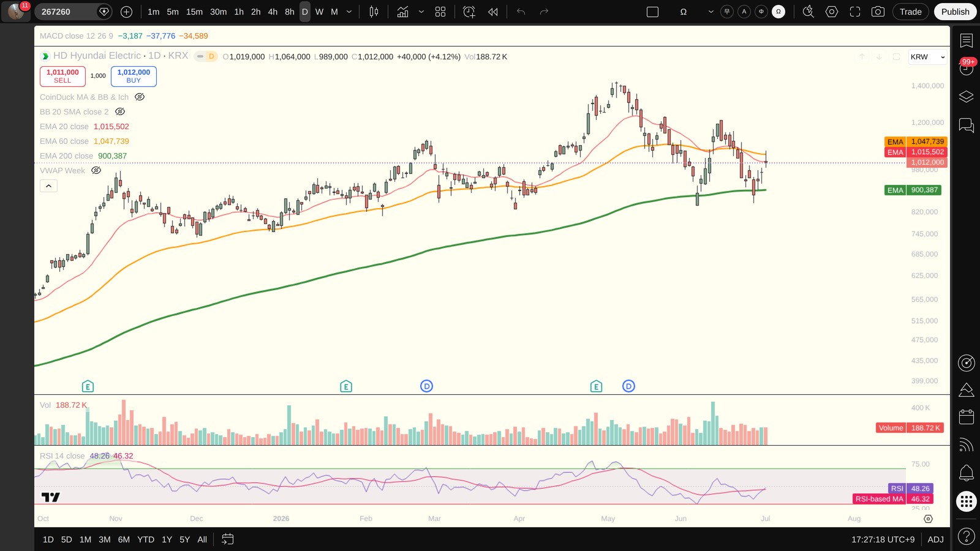Click the dividend D marker near March
Viewport: 980px width, 551px height.
point(427,386)
